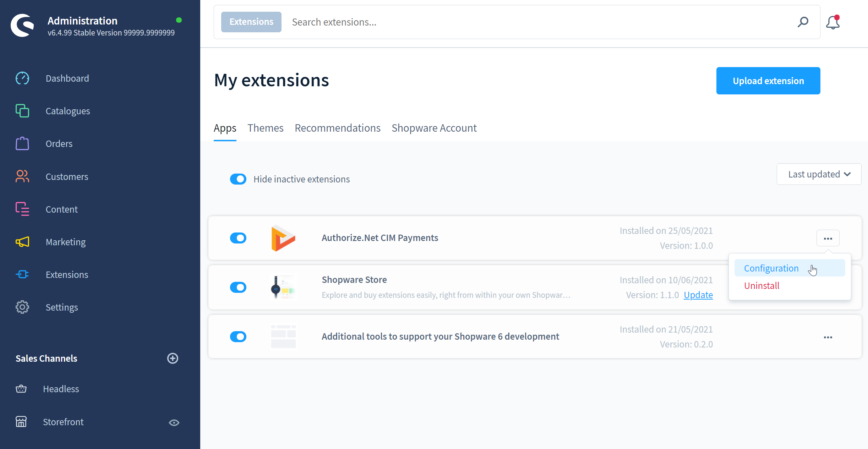Open Customers from the sidebar
This screenshot has height=449, width=868.
pos(67,177)
